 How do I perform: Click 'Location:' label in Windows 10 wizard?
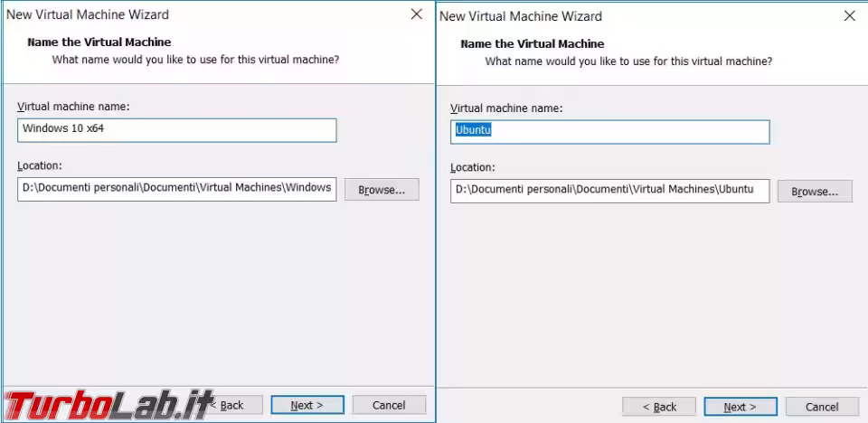(39, 165)
